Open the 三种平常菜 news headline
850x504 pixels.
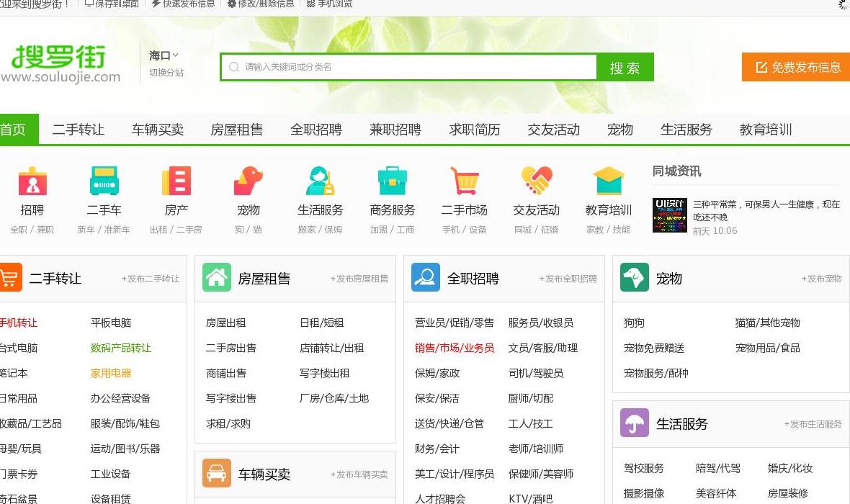click(766, 211)
